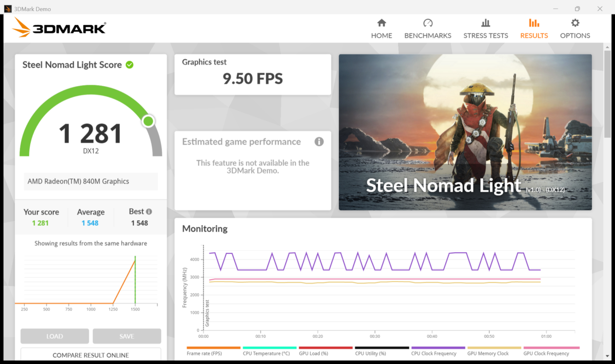
Task: Click the AMD Radeon(TM) 840M Graphics label
Action: (78, 181)
